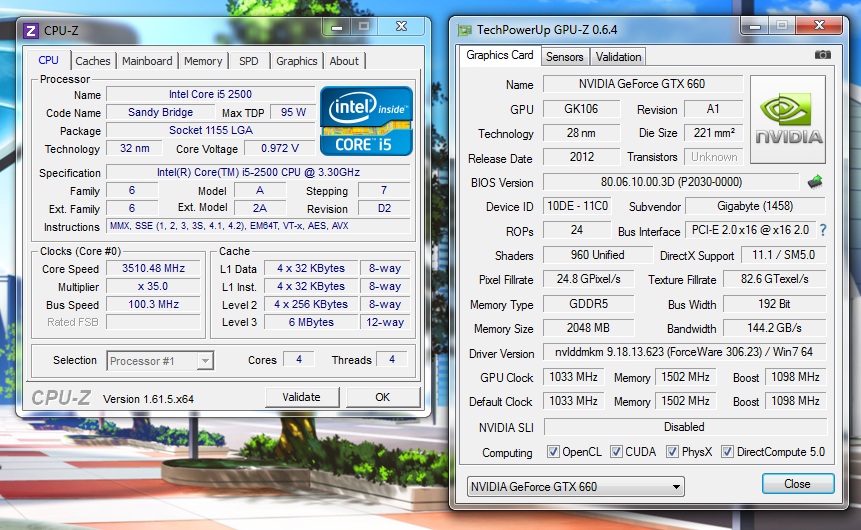The width and height of the screenshot is (861, 530).
Task: Close the CPU-Z window
Action: point(401,27)
